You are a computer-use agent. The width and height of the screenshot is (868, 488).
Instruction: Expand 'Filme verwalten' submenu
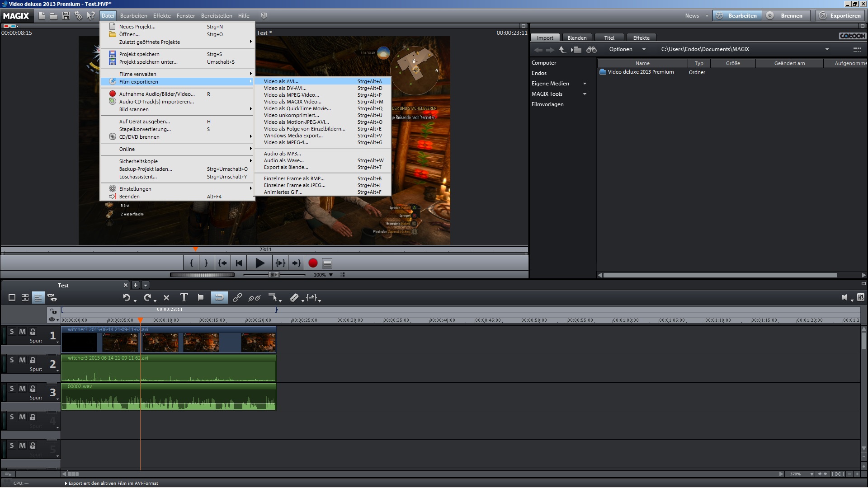(x=177, y=74)
